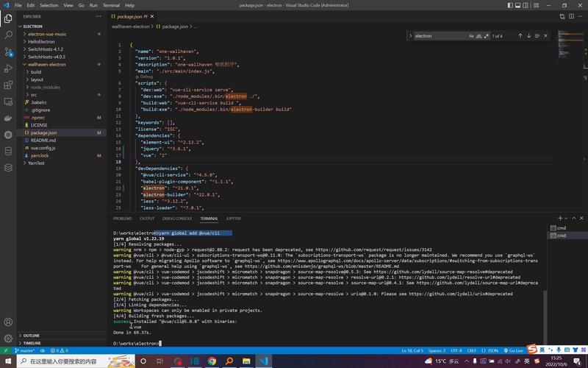
Task: Customize layout icon in title bar
Action: coord(537,5)
